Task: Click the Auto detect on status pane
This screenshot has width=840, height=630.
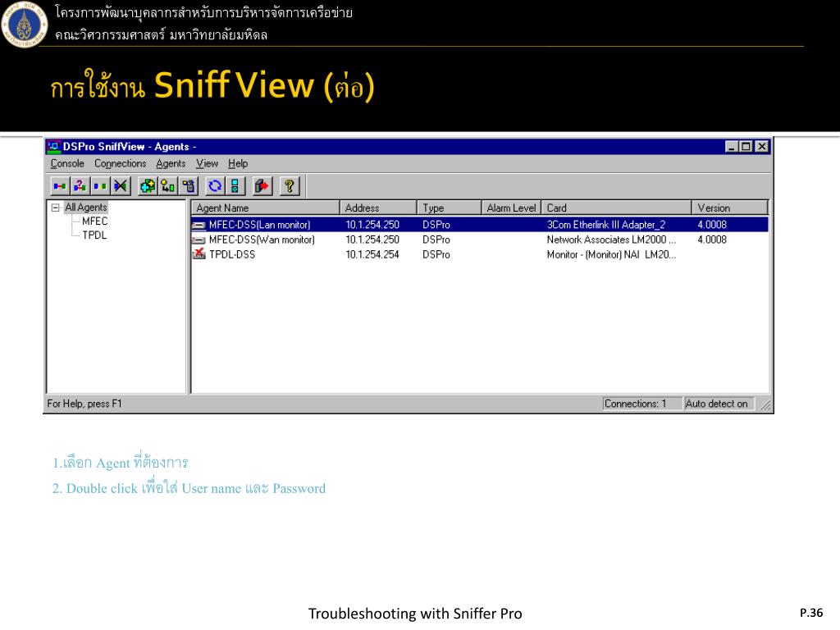Action: click(719, 404)
